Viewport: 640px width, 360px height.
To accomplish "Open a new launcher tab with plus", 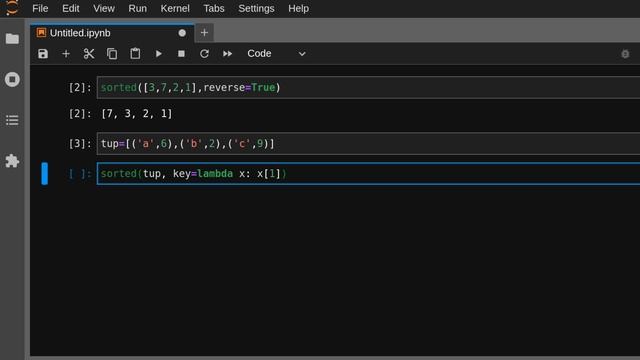I will tap(204, 33).
